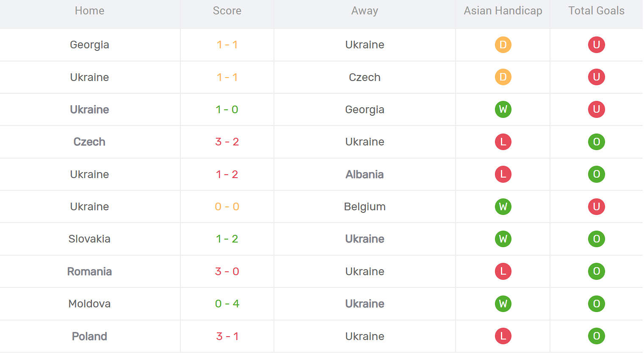Click the W handicap badge for Moldova–Ukraine
Screen dimensions: 644x354
[503, 304]
